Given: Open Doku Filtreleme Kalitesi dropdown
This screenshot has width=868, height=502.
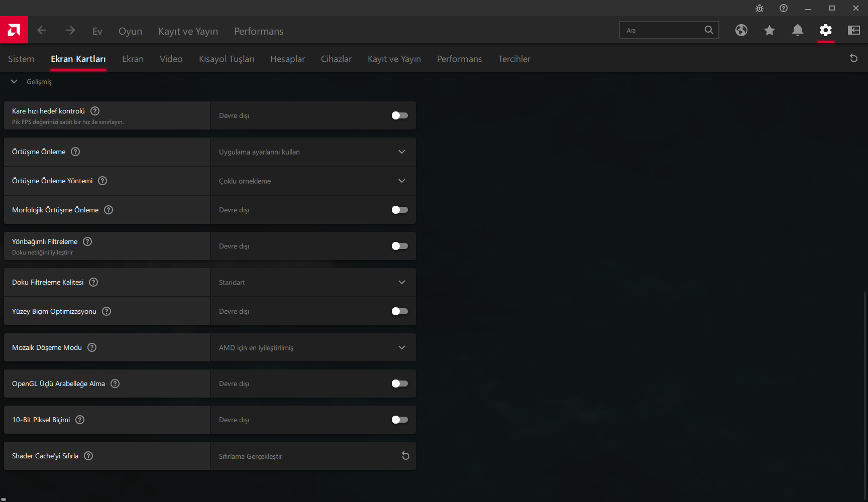Looking at the screenshot, I should (313, 282).
